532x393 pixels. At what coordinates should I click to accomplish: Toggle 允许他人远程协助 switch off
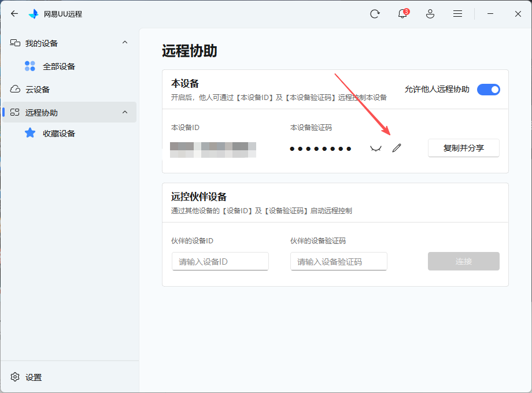click(x=488, y=90)
